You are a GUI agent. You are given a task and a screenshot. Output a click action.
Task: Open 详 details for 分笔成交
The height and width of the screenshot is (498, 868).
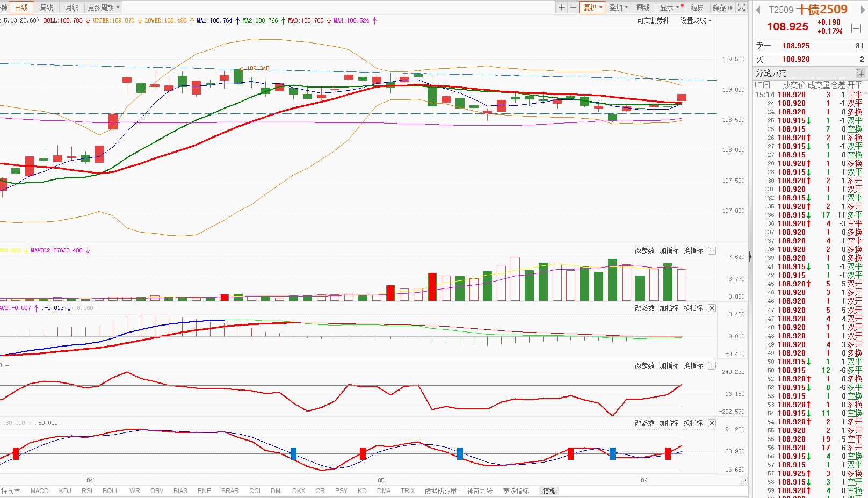tap(860, 73)
